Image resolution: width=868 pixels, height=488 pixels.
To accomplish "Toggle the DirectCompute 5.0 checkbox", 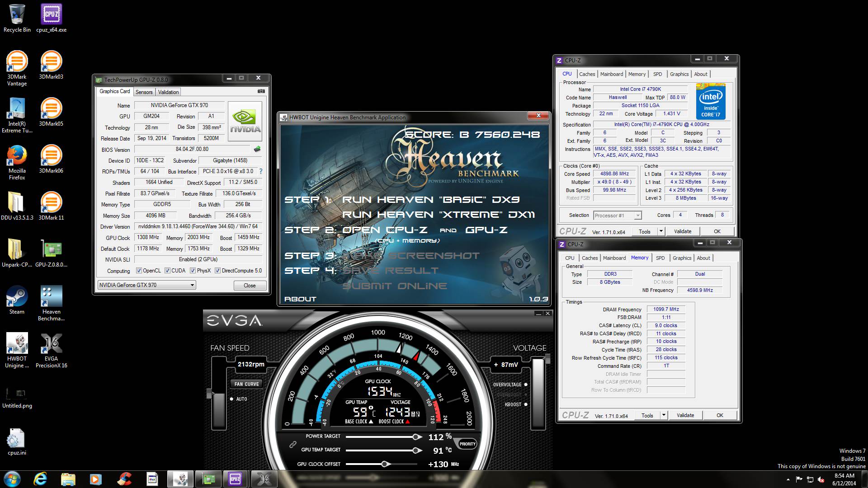I will tap(217, 271).
